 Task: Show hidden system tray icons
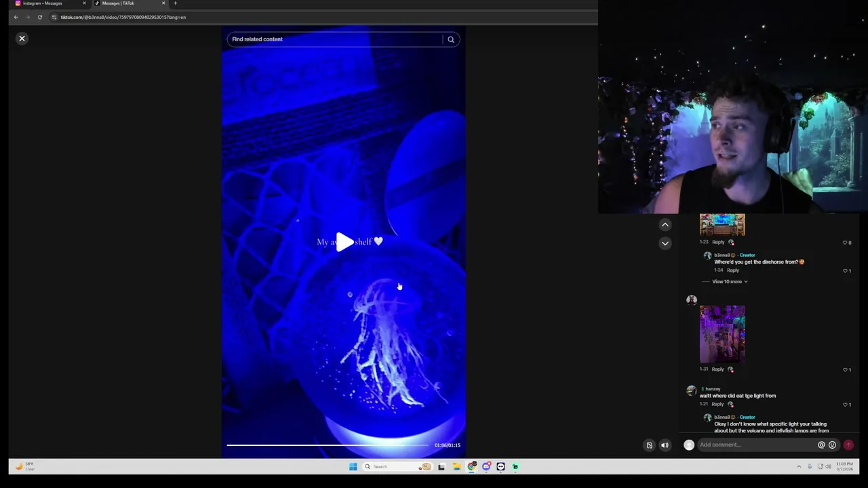tap(799, 466)
